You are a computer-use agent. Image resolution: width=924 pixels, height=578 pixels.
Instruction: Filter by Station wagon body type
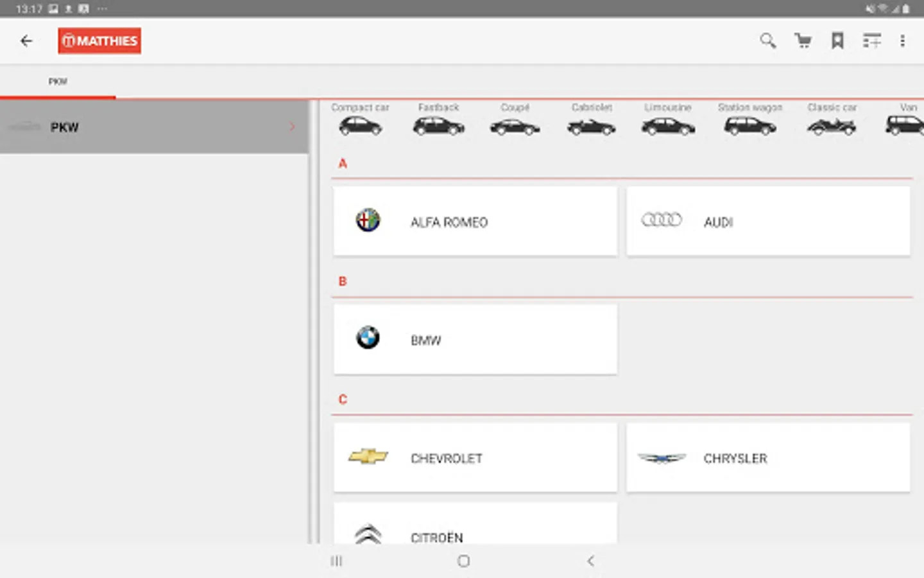click(x=750, y=119)
